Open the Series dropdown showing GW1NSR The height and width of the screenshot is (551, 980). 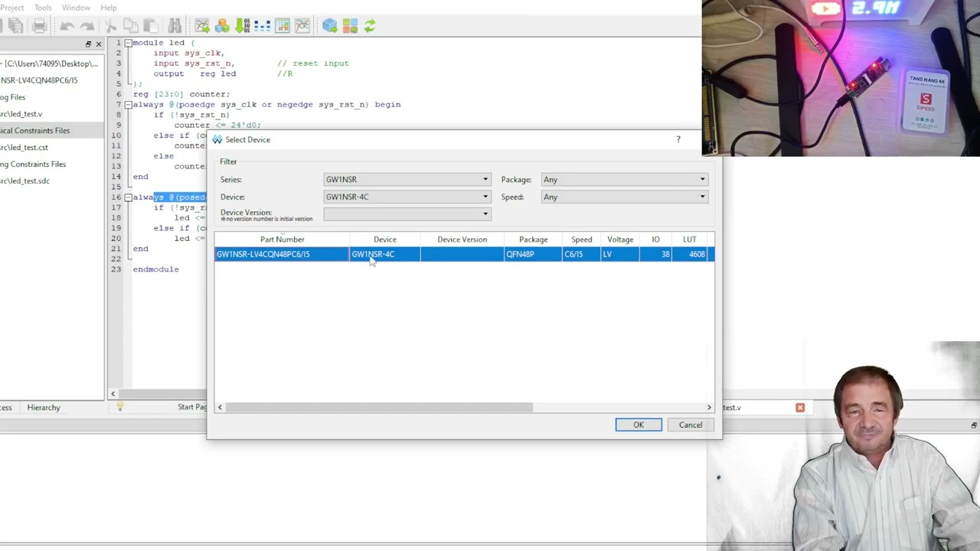point(407,180)
